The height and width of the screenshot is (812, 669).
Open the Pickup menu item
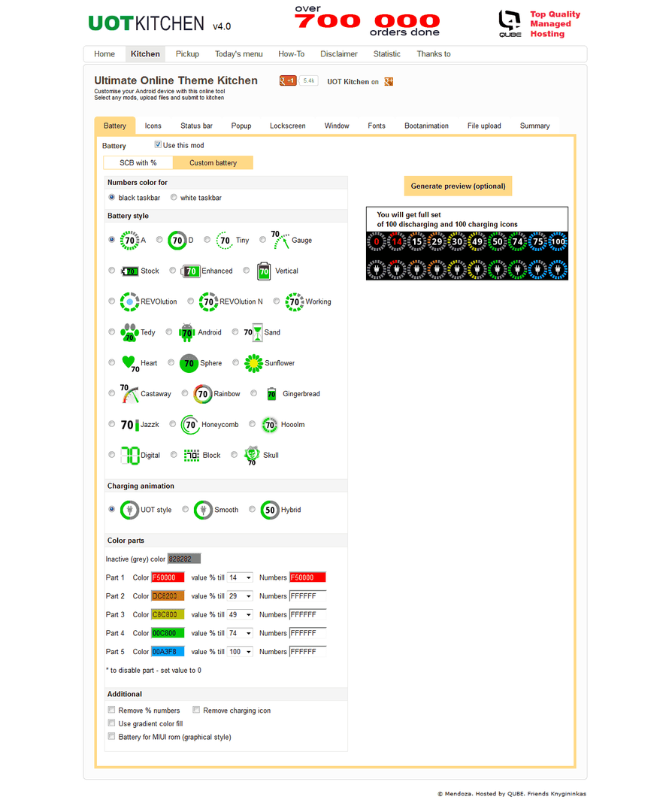187,54
